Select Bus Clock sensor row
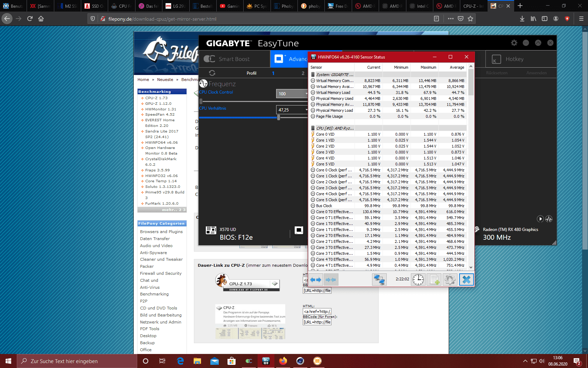The height and width of the screenshot is (368, 588). coord(388,206)
